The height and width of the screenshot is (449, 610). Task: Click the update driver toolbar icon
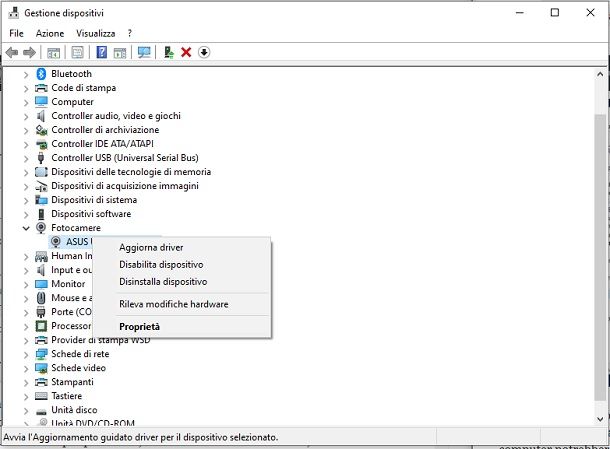[169, 52]
